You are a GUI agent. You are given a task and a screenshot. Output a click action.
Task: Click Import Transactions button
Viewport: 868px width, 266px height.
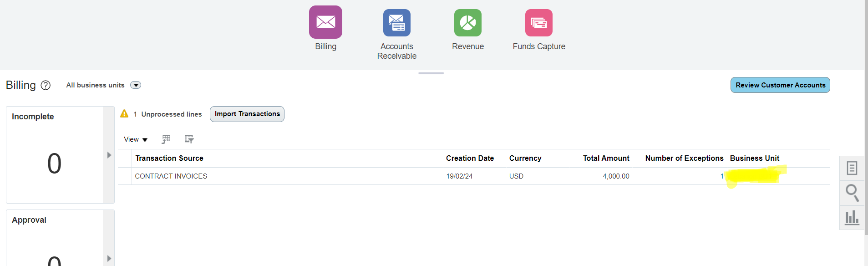[x=247, y=114]
